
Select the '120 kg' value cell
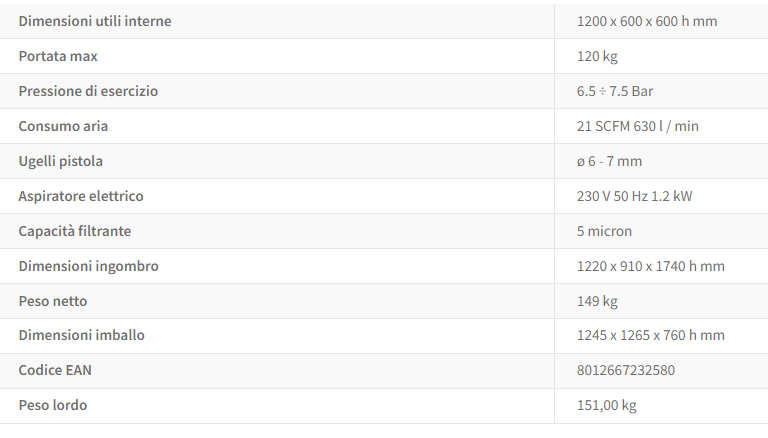click(x=597, y=56)
